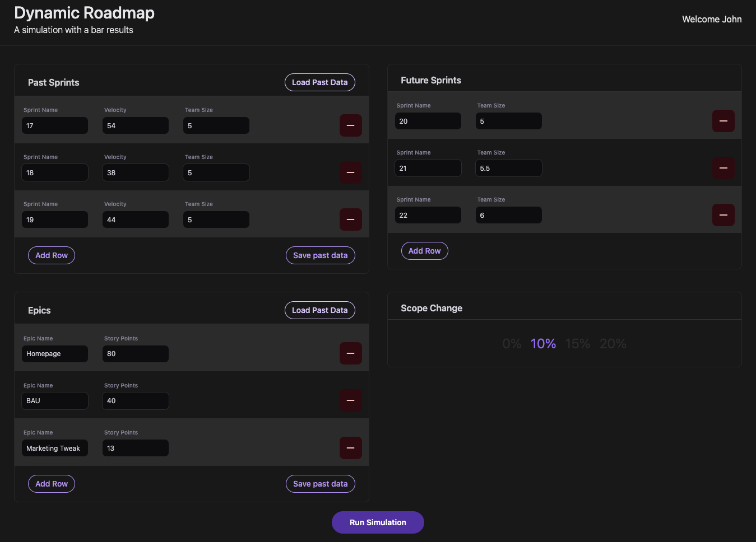756x542 pixels.
Task: Remove future sprint 20 with minus icon
Action: (x=723, y=121)
